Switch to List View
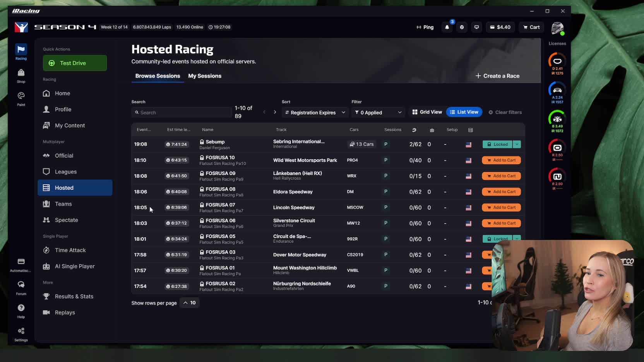The width and height of the screenshot is (644, 362). pyautogui.click(x=464, y=112)
